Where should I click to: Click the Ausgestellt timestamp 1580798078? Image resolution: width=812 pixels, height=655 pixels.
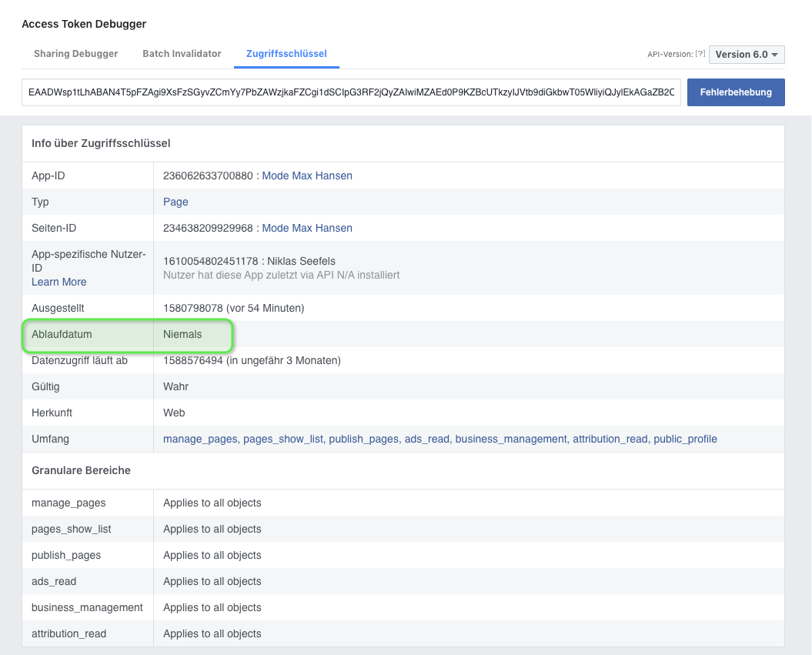click(191, 308)
